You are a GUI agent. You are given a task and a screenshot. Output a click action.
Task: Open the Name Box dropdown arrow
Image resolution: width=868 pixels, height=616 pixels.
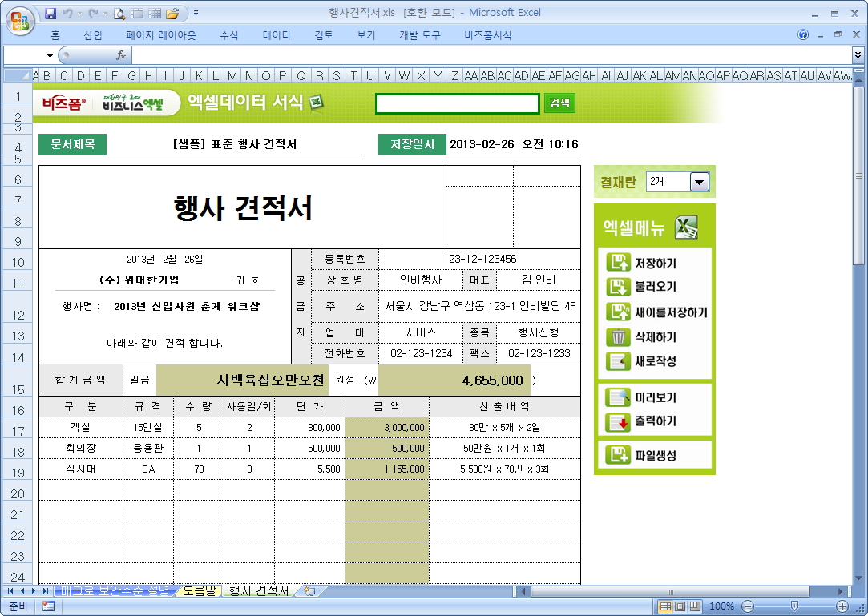pyautogui.click(x=50, y=56)
